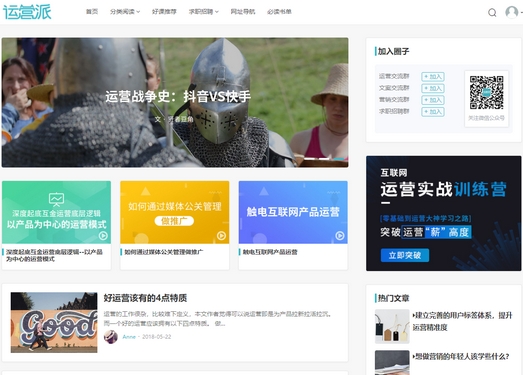This screenshot has width=523, height=375.
Task: Expand the 求职招聘 dropdown menu
Action: tap(203, 12)
